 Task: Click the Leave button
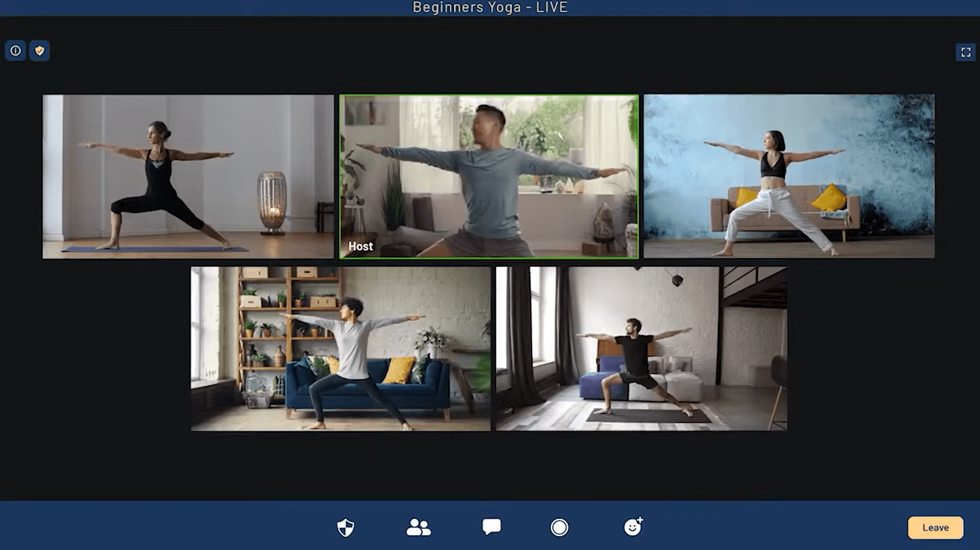pyautogui.click(x=935, y=527)
